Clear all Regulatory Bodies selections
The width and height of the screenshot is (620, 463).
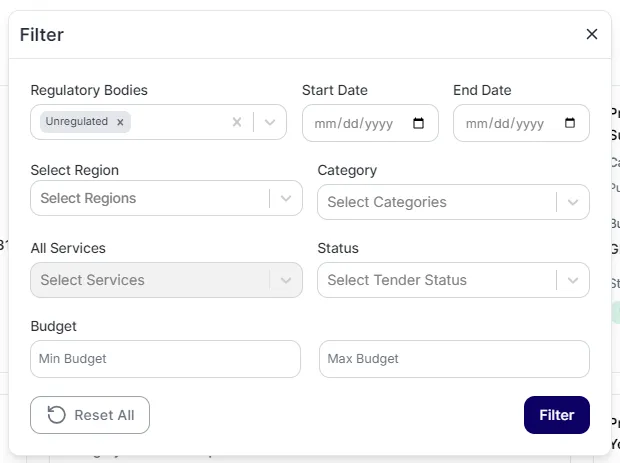pyautogui.click(x=237, y=122)
